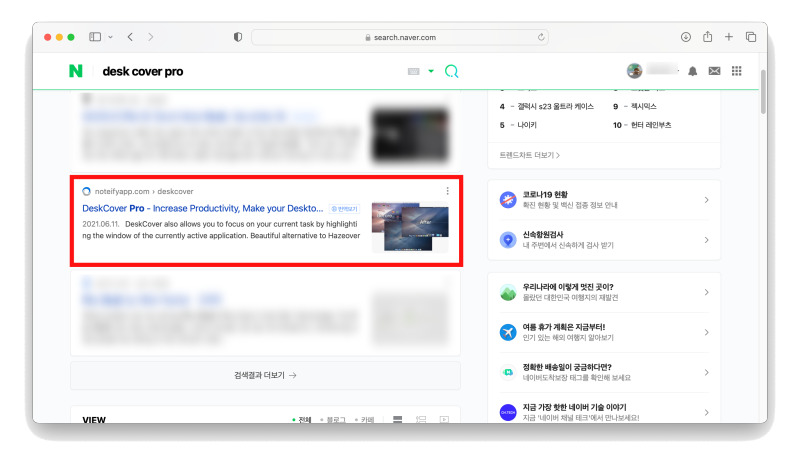
Task: Expand 코로나19 현황 chevron
Action: (x=707, y=200)
